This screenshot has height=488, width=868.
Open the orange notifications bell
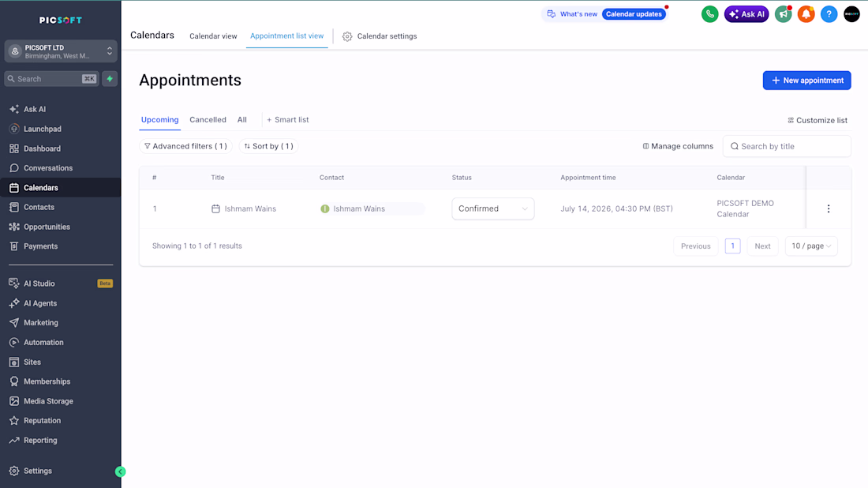tap(806, 14)
